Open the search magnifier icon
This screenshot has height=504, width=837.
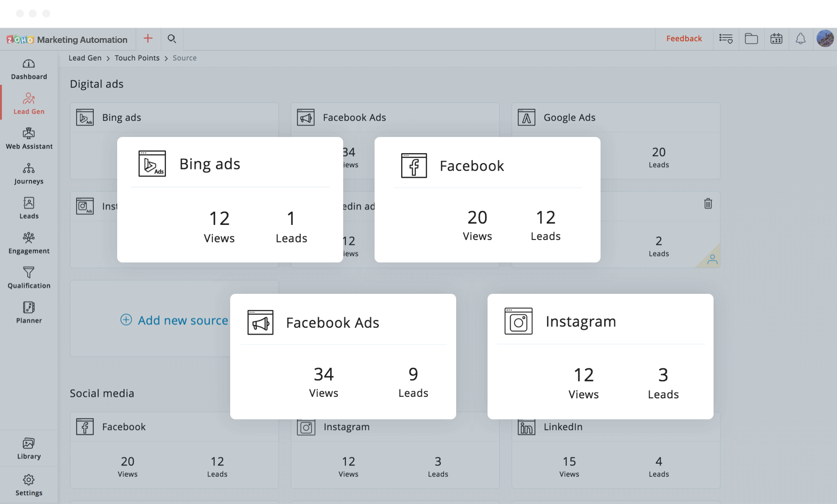coord(172,39)
